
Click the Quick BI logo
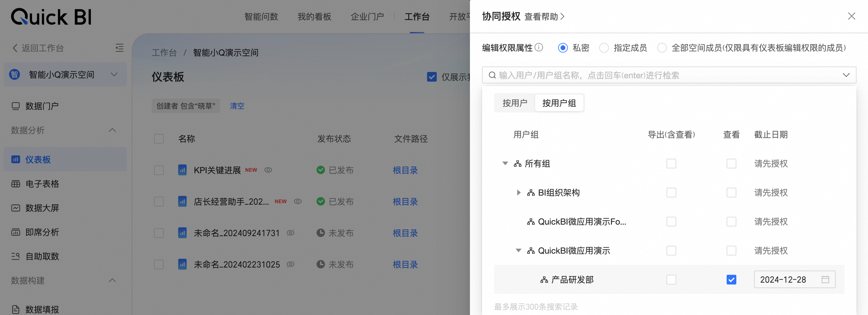(51, 17)
